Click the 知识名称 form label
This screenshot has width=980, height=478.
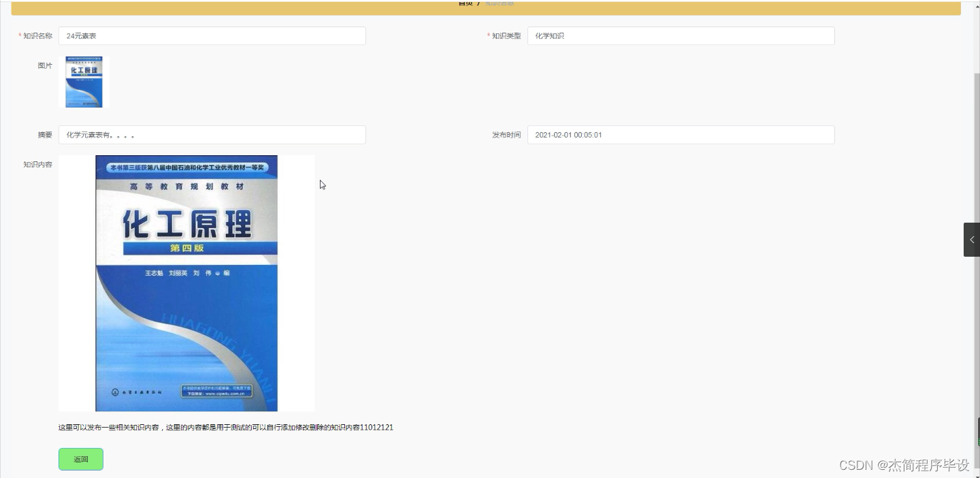pos(37,35)
